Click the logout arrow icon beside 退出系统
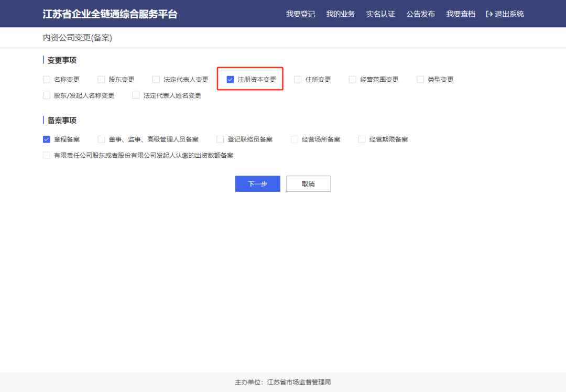The width and height of the screenshot is (566, 392). [x=488, y=14]
